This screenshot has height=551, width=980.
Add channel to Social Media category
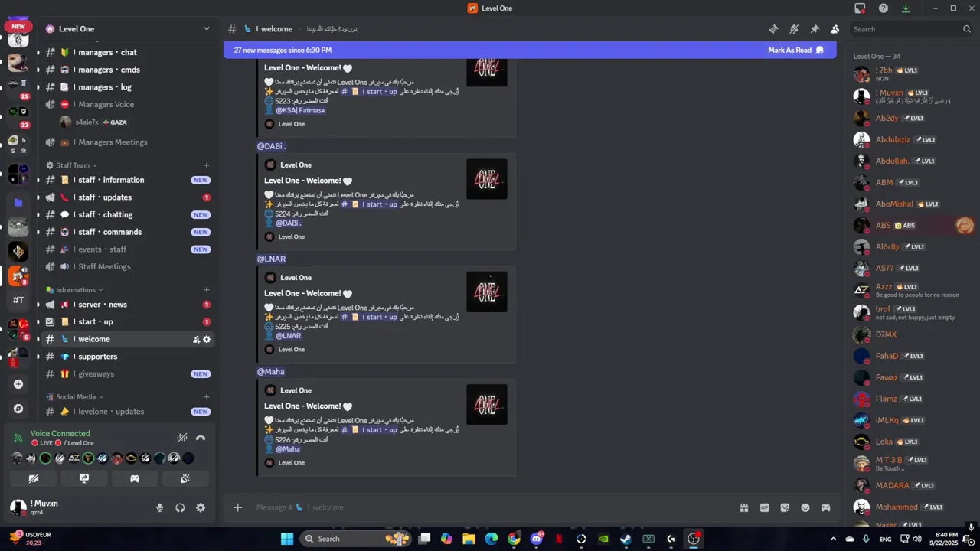[207, 397]
